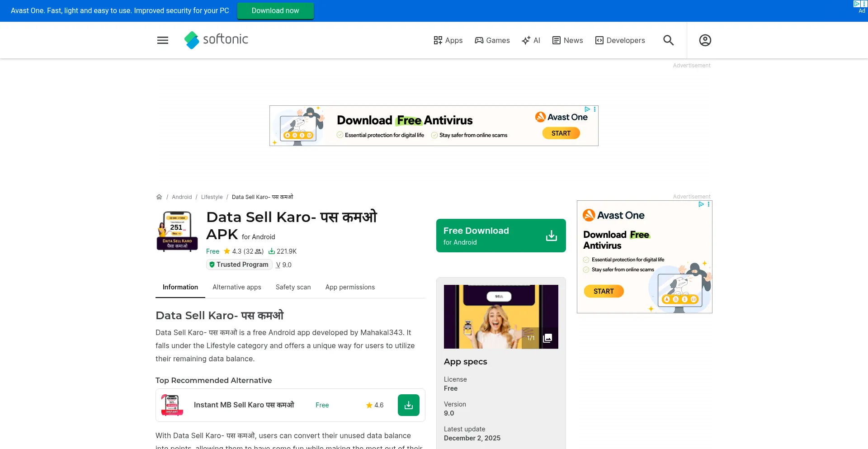Click the Free label beside 4.3 rating
The height and width of the screenshot is (449, 868).
212,251
